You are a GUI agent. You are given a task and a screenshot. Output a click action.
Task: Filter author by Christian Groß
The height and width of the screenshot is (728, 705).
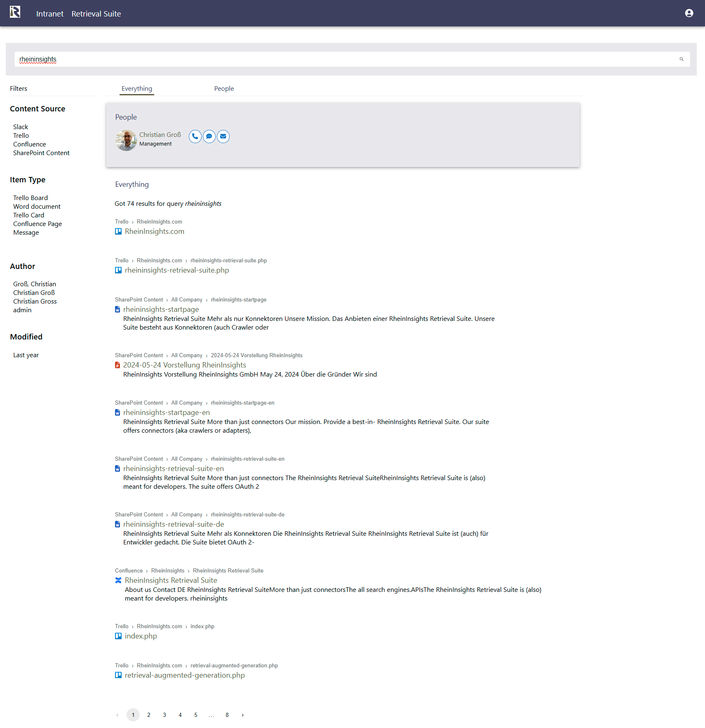[x=34, y=293]
